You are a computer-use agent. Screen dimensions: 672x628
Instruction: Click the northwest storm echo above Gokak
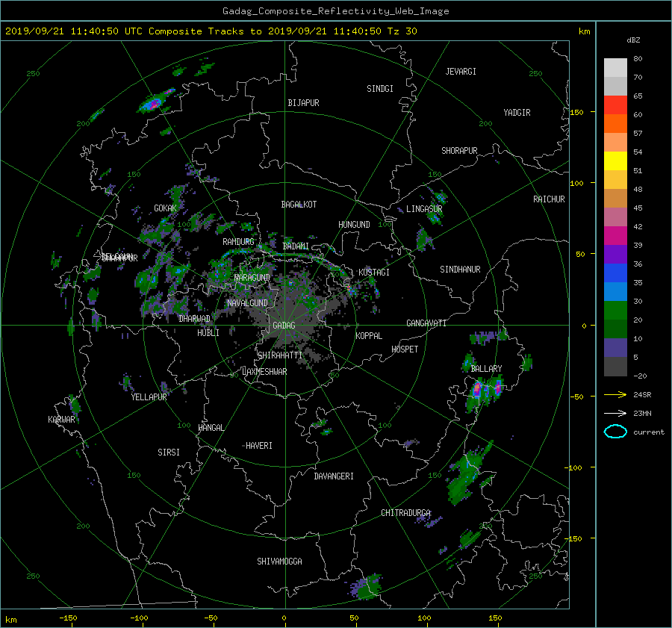click(x=157, y=101)
